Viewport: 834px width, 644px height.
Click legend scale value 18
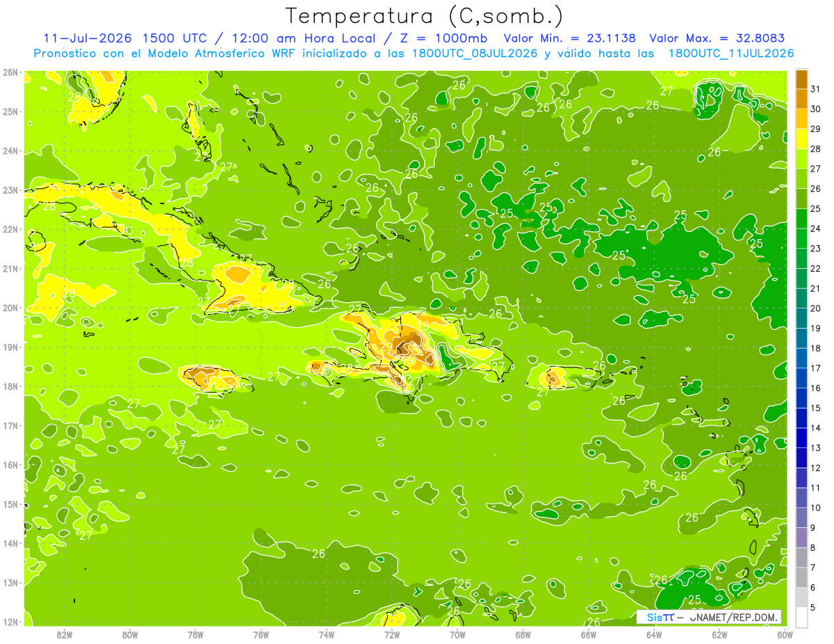[x=815, y=349]
